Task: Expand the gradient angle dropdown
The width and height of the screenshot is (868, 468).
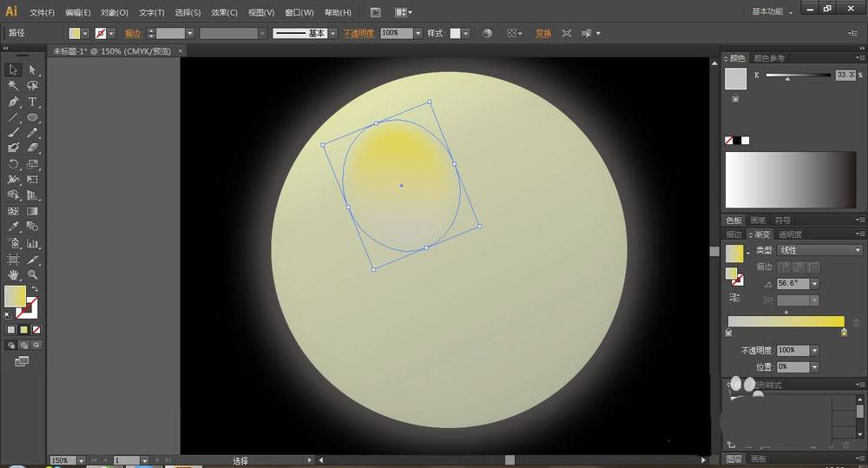Action: 814,284
